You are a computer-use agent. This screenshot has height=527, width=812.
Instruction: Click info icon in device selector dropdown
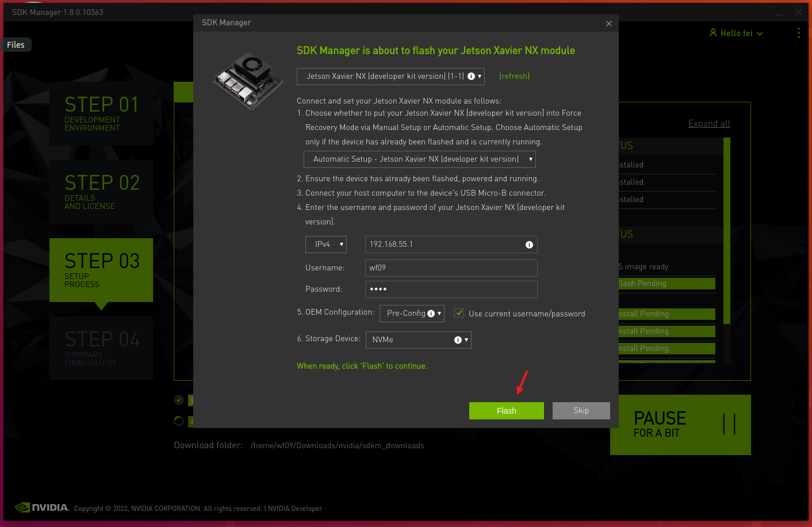[x=471, y=77]
